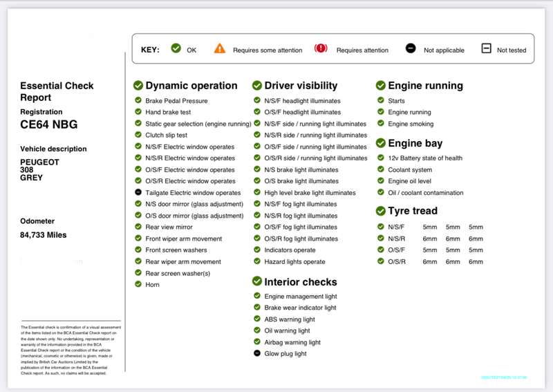Click the not-applicable icon beside Glow plug light
553x392 pixels.
257,353
